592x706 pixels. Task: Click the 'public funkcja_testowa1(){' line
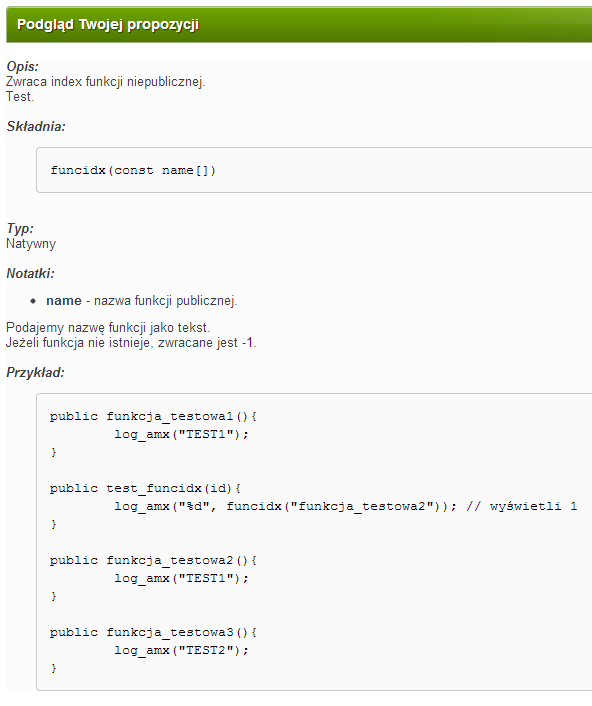click(153, 416)
